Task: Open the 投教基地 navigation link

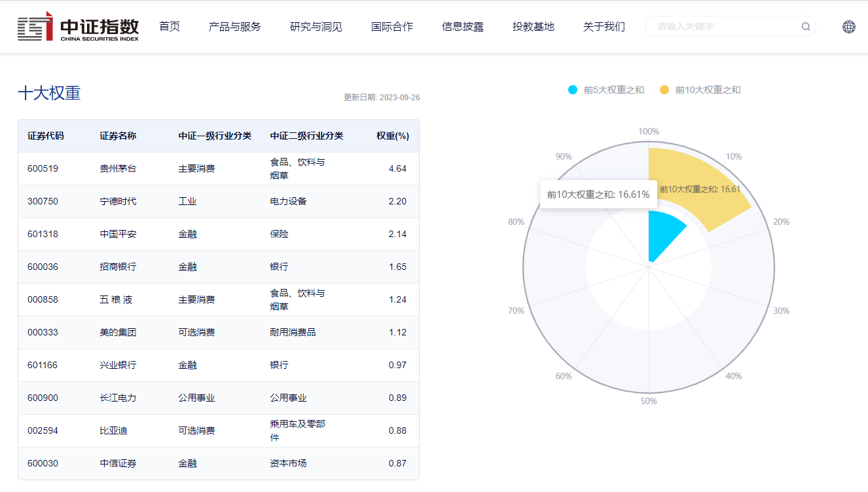Action: (x=533, y=27)
